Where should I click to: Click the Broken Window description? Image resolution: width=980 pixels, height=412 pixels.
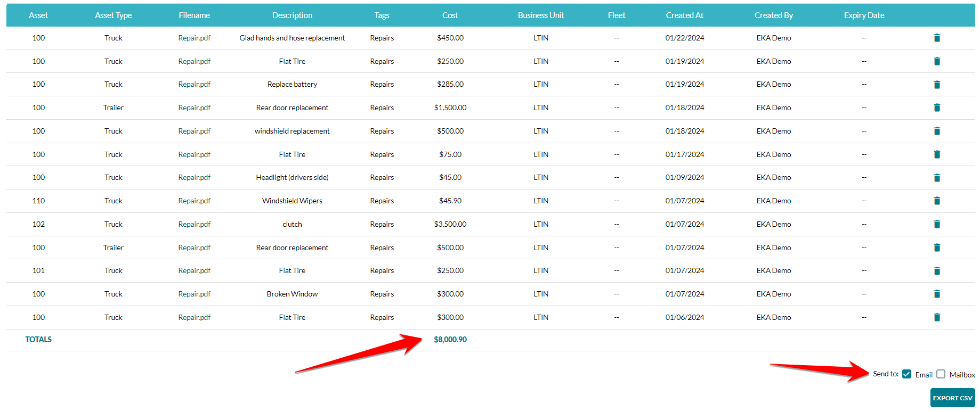[292, 294]
